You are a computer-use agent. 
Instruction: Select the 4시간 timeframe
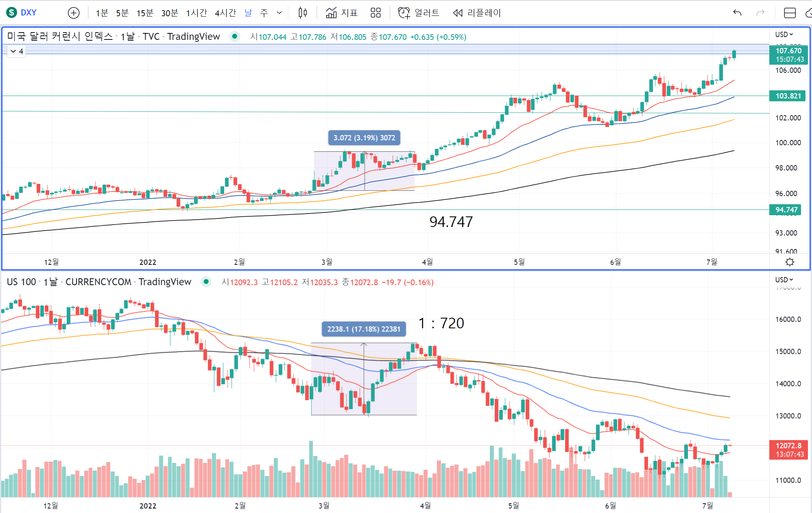[x=225, y=13]
